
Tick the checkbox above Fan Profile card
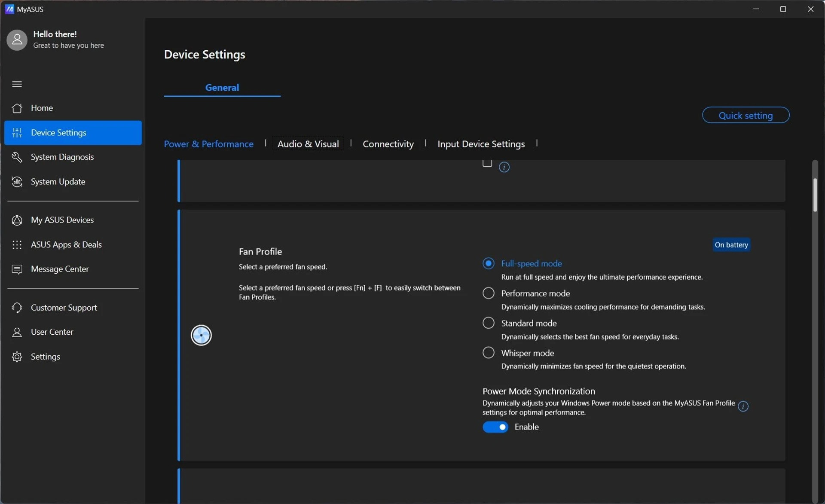[487, 163]
